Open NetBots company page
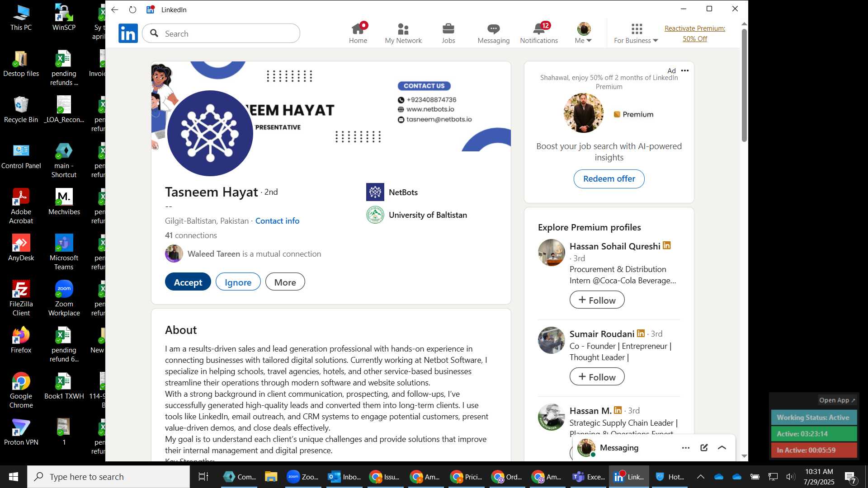The image size is (868, 488). coord(392,192)
